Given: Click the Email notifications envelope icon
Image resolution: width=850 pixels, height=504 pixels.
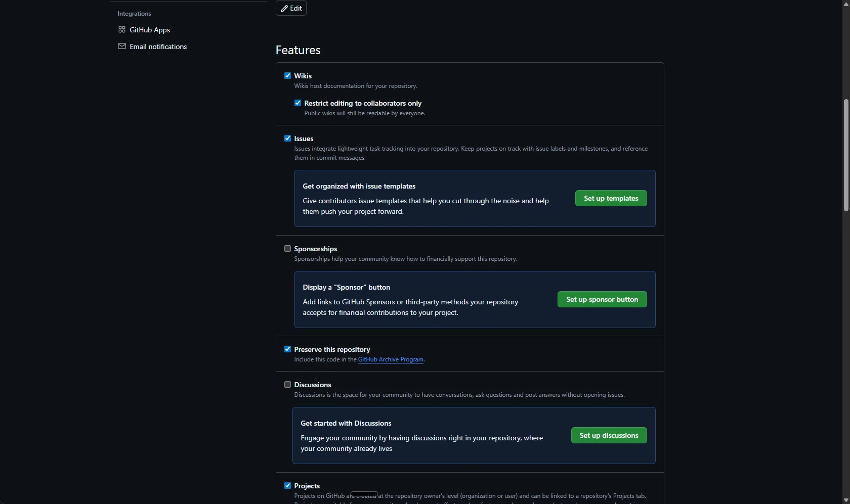Looking at the screenshot, I should tap(121, 46).
